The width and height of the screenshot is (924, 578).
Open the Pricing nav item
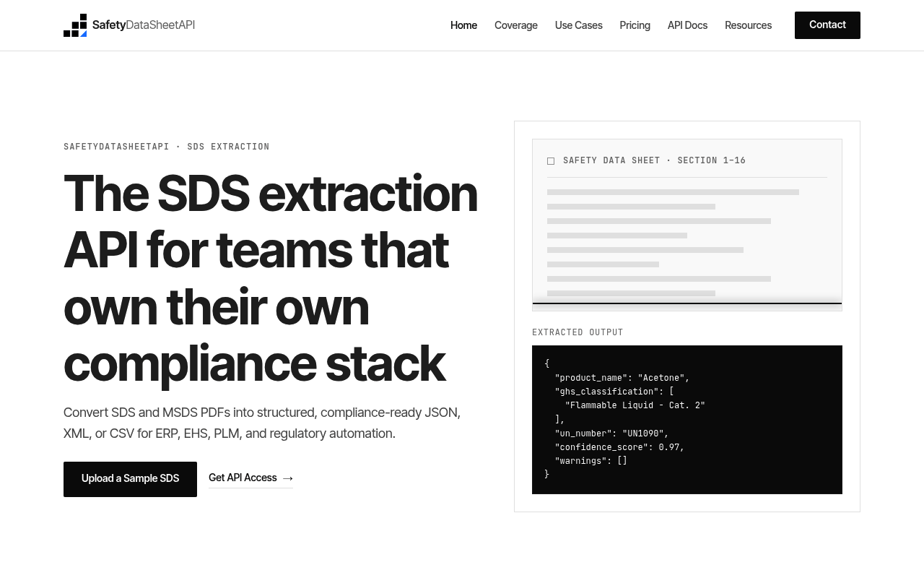coord(635,25)
